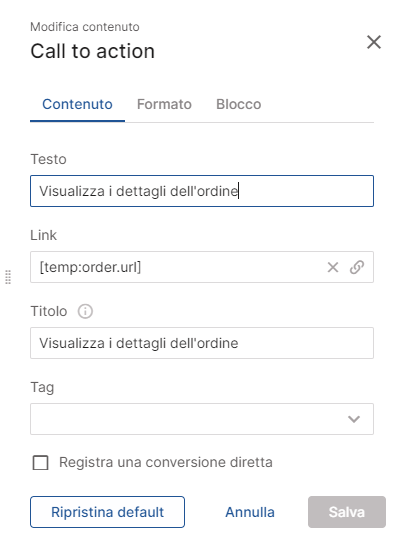Click the Registra una conversione diretta label
Screen dimensions: 403x546
(x=166, y=462)
